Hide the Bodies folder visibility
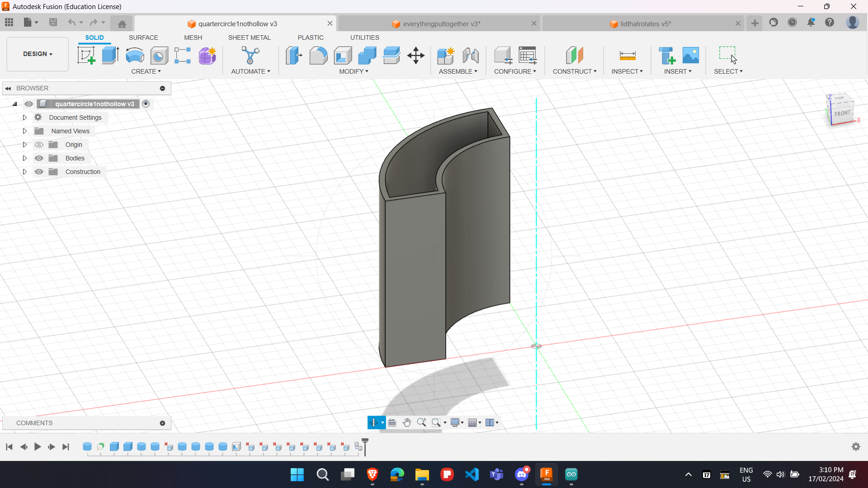 (x=39, y=158)
